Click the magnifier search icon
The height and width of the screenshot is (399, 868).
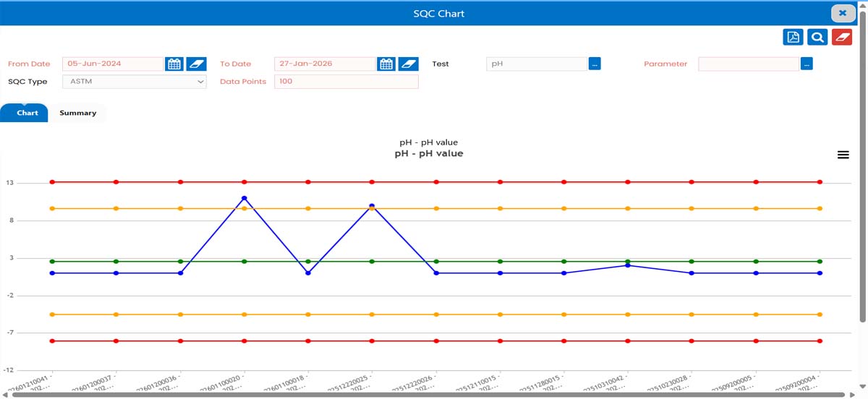pos(817,37)
